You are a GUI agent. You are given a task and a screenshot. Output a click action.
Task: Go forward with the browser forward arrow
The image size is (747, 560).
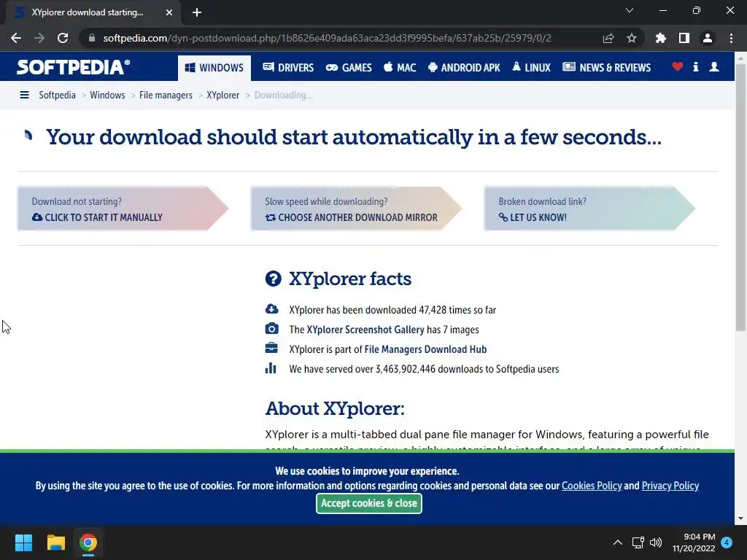(x=39, y=38)
